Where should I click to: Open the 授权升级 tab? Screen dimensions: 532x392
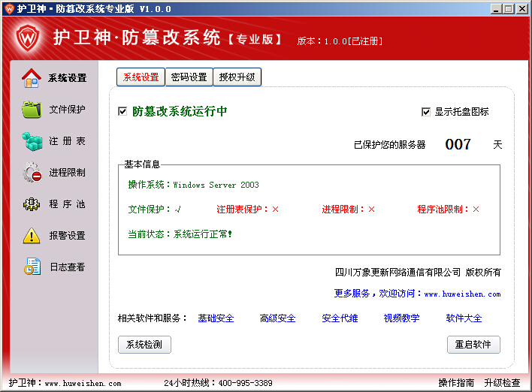click(237, 77)
